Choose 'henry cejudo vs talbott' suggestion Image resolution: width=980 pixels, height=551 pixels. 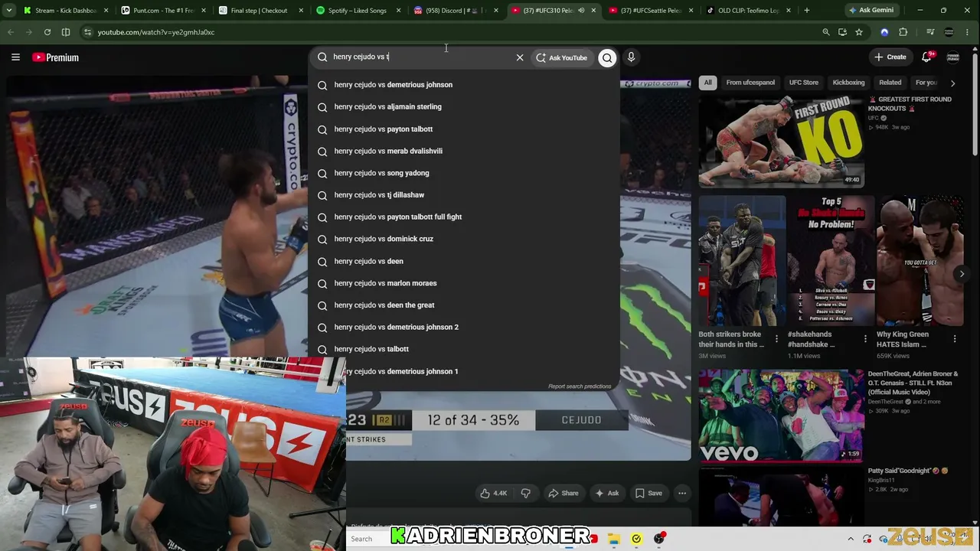pos(464,349)
